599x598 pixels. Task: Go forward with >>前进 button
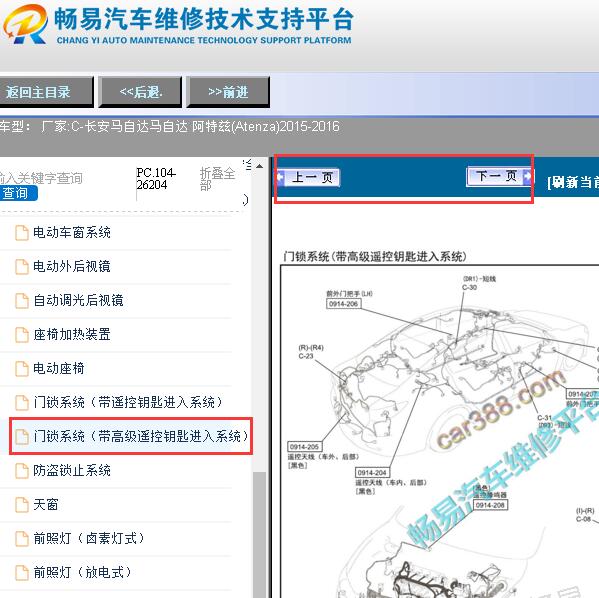(228, 92)
